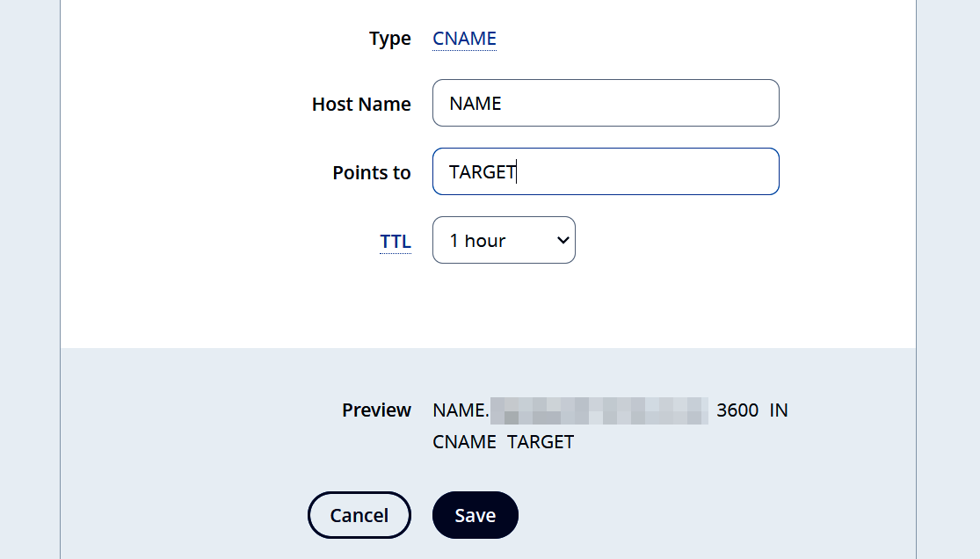Click the Host Name label

click(361, 104)
